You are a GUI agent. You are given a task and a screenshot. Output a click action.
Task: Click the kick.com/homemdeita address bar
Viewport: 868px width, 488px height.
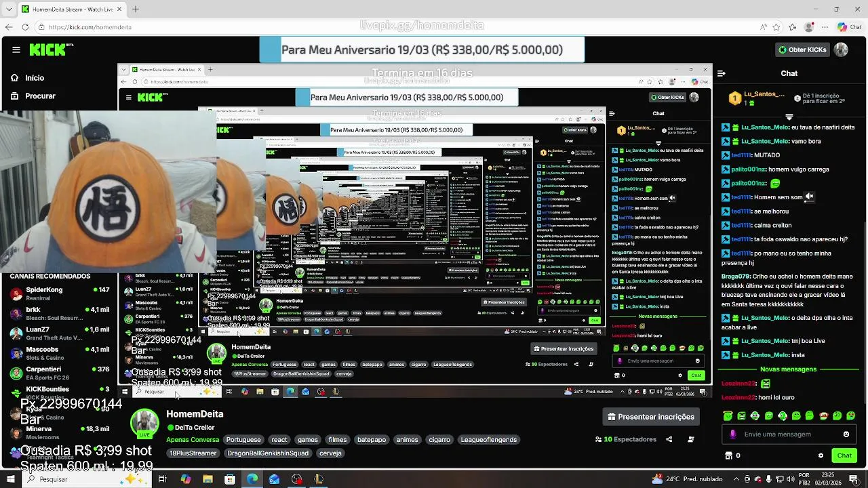[90, 27]
